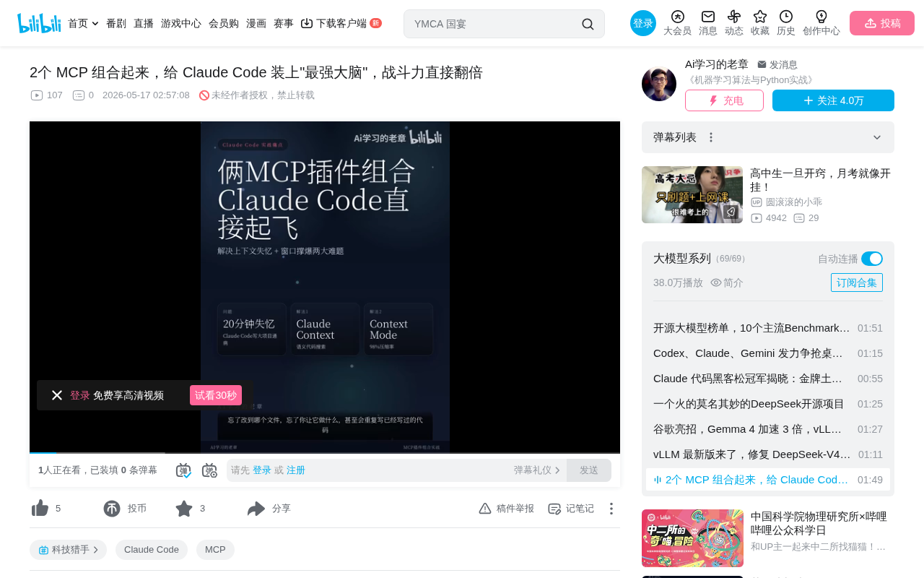924x578 pixels.
Task: Click the 注册 link in danmaku bar
Action: pyautogui.click(x=296, y=470)
